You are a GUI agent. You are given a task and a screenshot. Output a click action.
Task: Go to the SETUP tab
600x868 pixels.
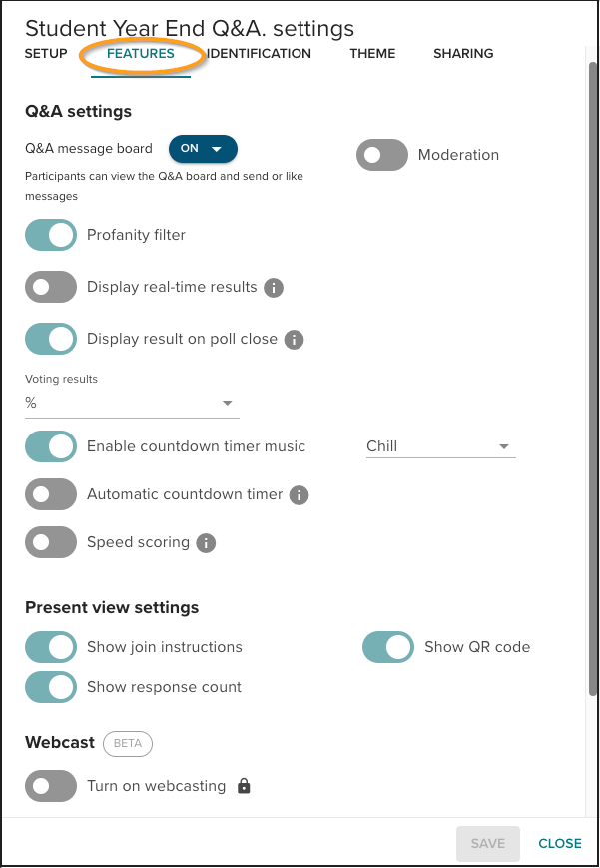45,54
